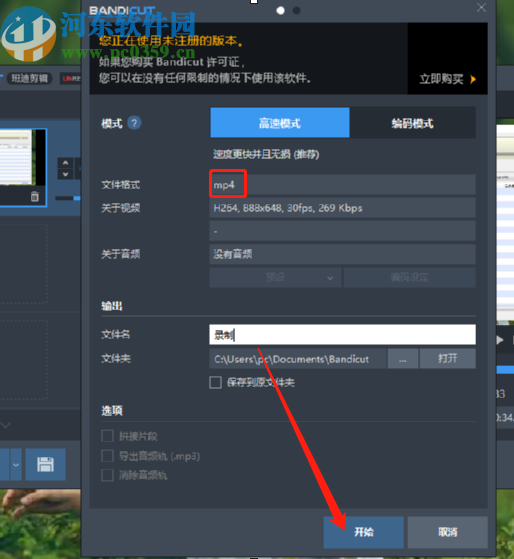Move segment down with the down arrow
Viewport: 514px width, 559px height.
[x=66, y=174]
